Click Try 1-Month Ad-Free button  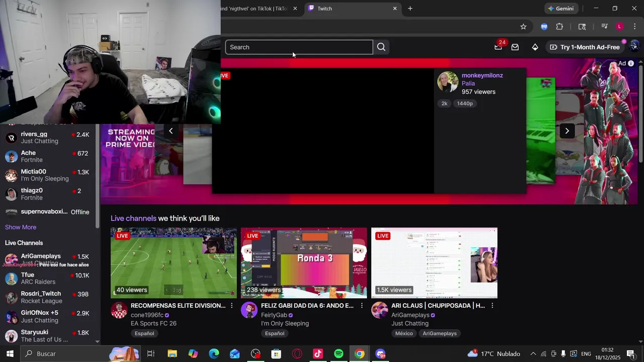coord(585,47)
